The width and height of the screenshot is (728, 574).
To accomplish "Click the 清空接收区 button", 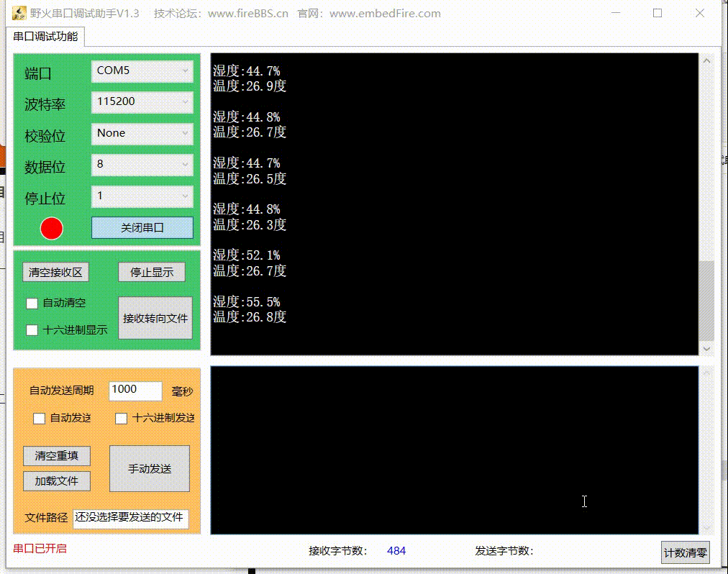I will click(55, 272).
